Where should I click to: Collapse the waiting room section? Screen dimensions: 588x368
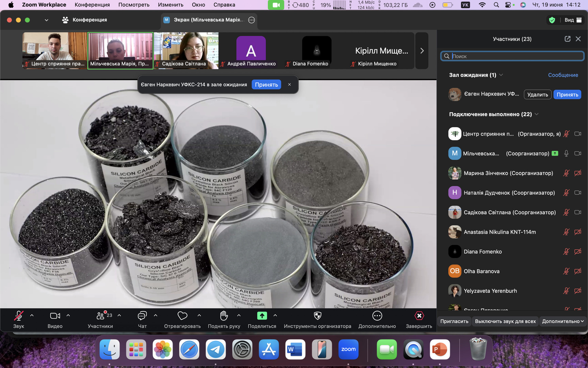point(501,75)
